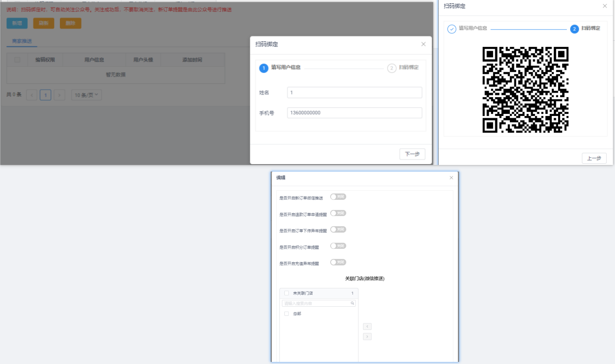Click the 下一步 button
615x364 pixels.
pos(412,154)
